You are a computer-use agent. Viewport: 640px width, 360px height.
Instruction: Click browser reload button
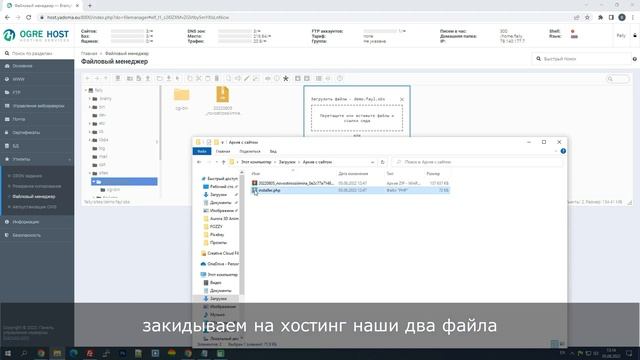pyautogui.click(x=29, y=18)
